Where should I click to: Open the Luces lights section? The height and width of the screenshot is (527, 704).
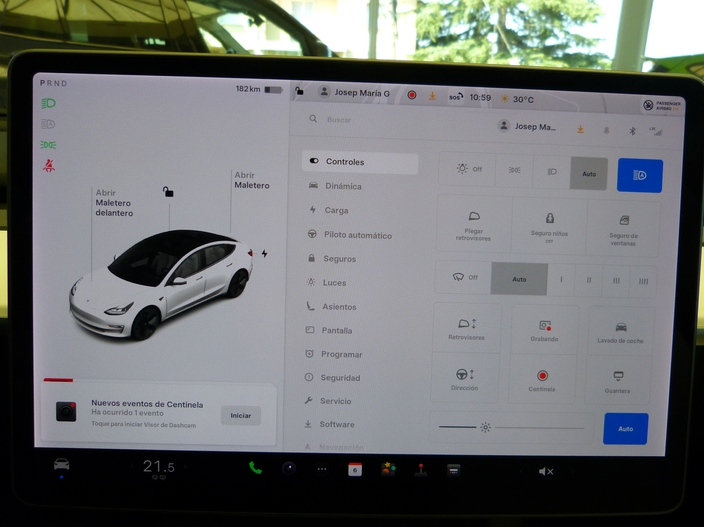(x=326, y=282)
